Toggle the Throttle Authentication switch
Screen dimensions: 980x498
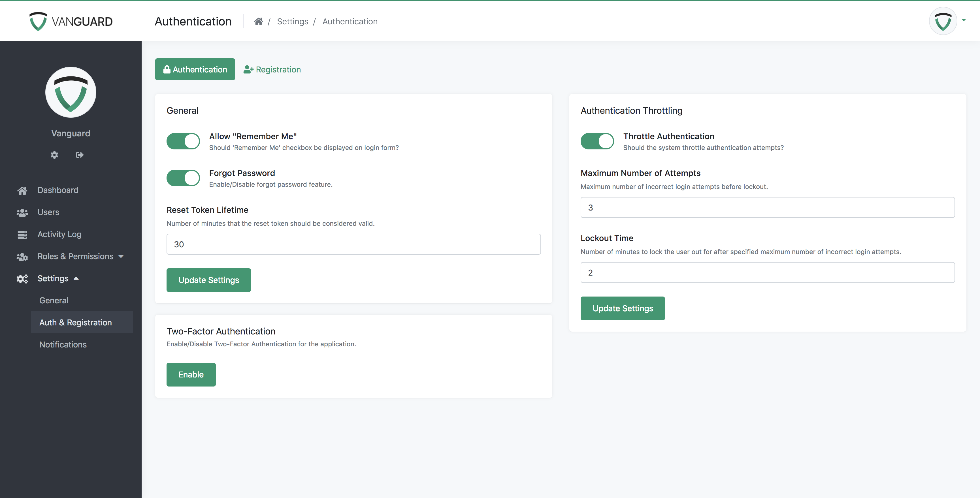(x=597, y=140)
